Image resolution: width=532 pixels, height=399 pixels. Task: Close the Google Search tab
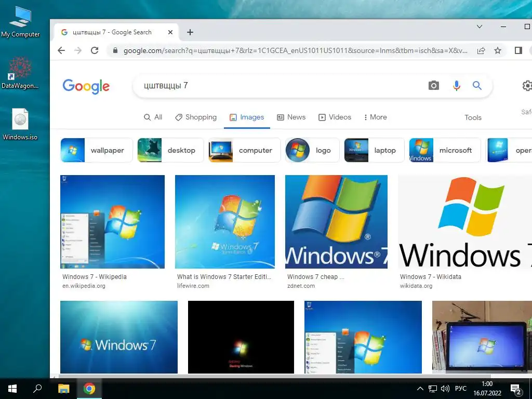(x=170, y=32)
